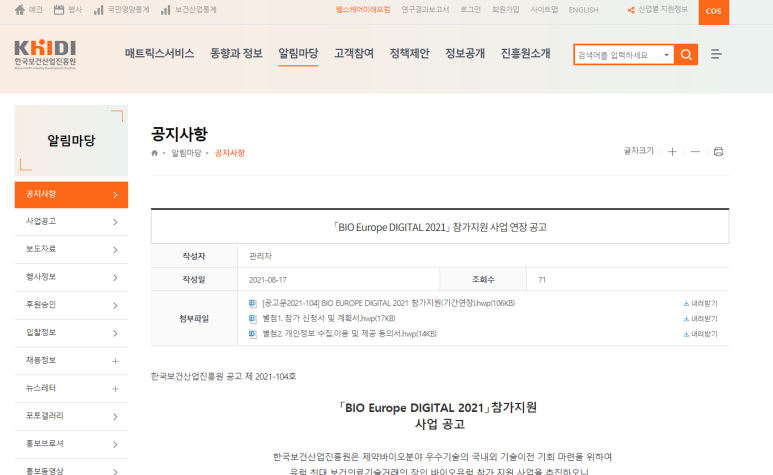Switch to ENGLISH site
Screen dimensions: 773x475
(583, 10)
